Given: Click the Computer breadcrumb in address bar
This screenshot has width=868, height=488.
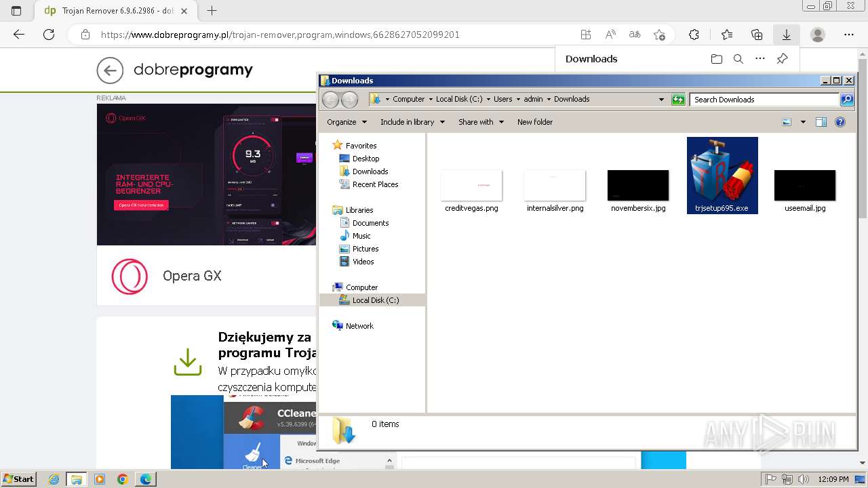Looking at the screenshot, I should click(408, 99).
